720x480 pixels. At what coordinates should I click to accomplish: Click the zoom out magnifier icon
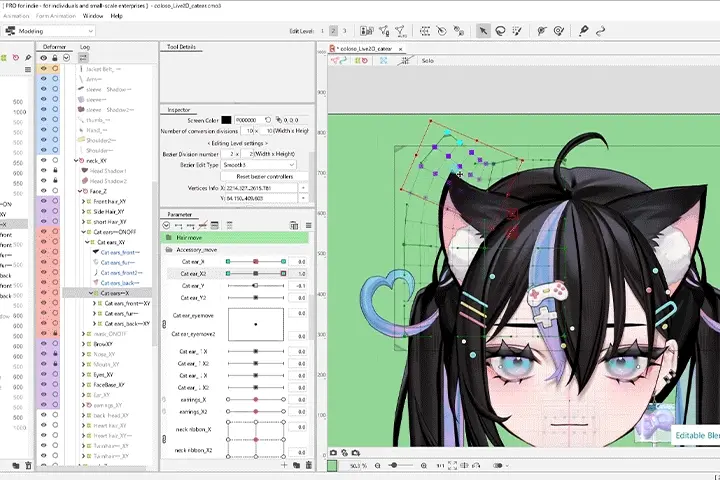tap(377, 465)
